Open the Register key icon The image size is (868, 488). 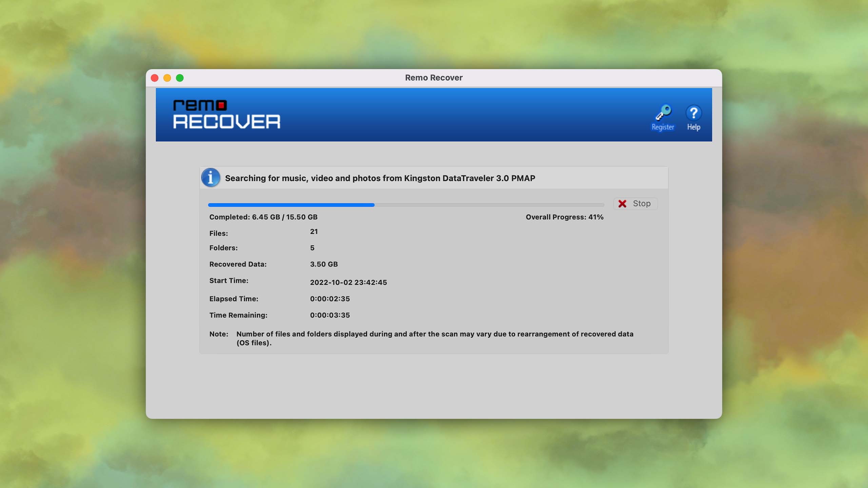click(x=663, y=113)
